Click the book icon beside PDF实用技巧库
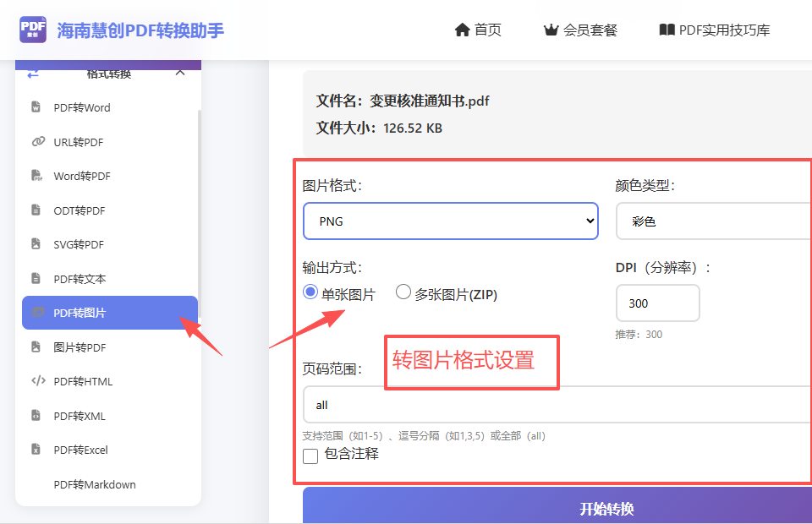Viewport: 812px width, 524px height. (667, 30)
